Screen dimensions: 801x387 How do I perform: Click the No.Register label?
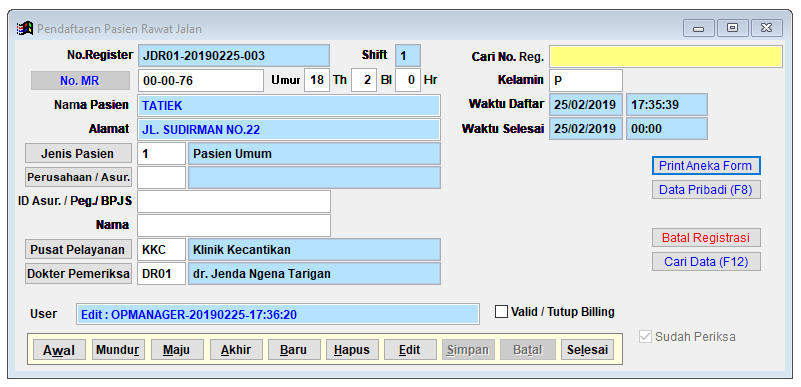100,55
